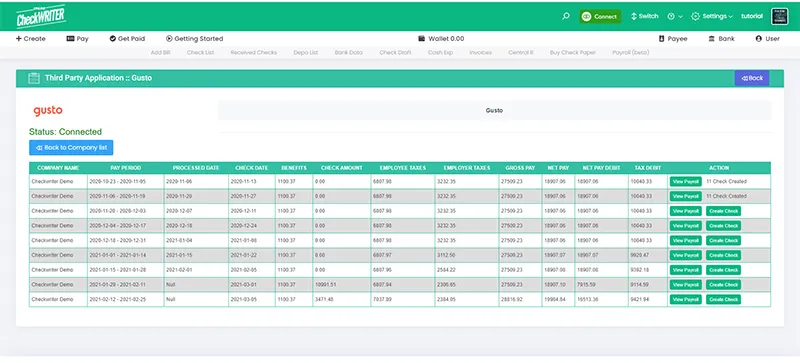Click check date 2021-03-05 cell
This screenshot has width=800, height=363.
[252, 300]
